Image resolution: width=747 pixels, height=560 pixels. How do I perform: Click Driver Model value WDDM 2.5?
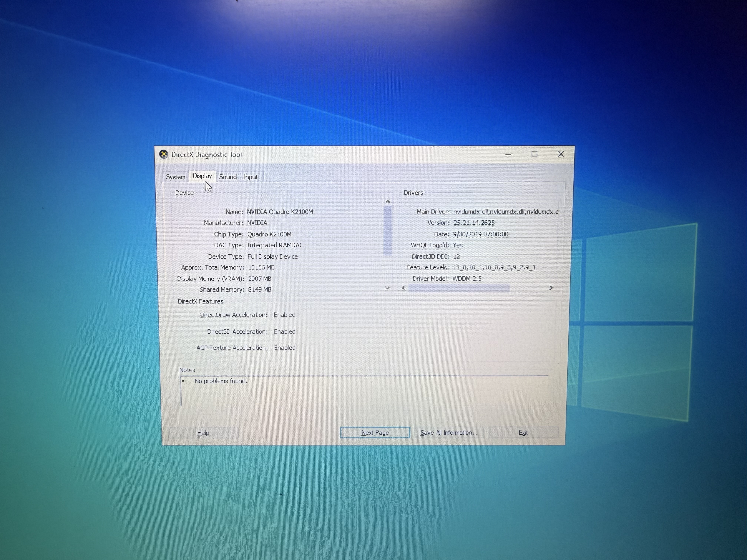[467, 279]
